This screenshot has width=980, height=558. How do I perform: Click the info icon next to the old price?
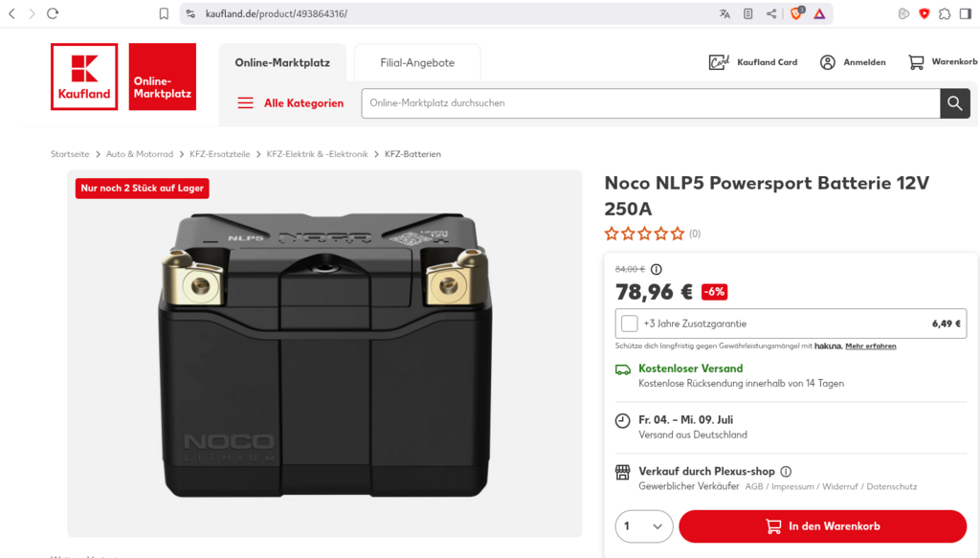coord(657,269)
